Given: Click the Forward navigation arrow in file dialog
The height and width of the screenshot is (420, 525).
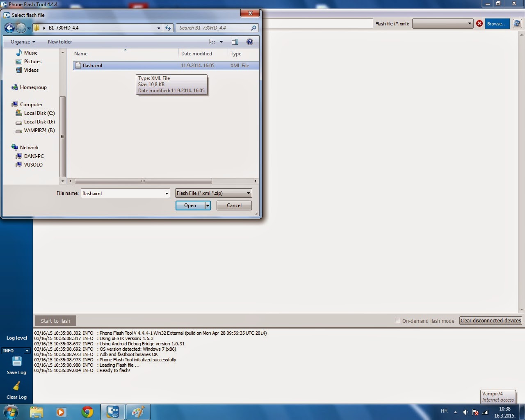Looking at the screenshot, I should [x=21, y=28].
